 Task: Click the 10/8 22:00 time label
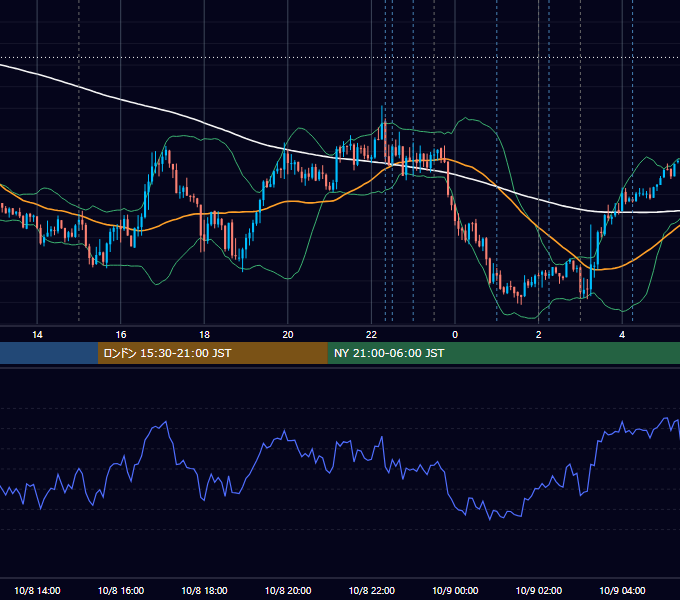click(x=372, y=590)
